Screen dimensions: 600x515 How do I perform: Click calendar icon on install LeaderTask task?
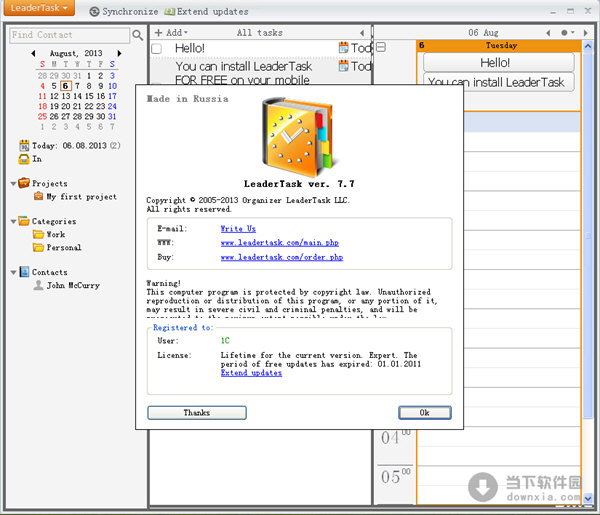[344, 66]
